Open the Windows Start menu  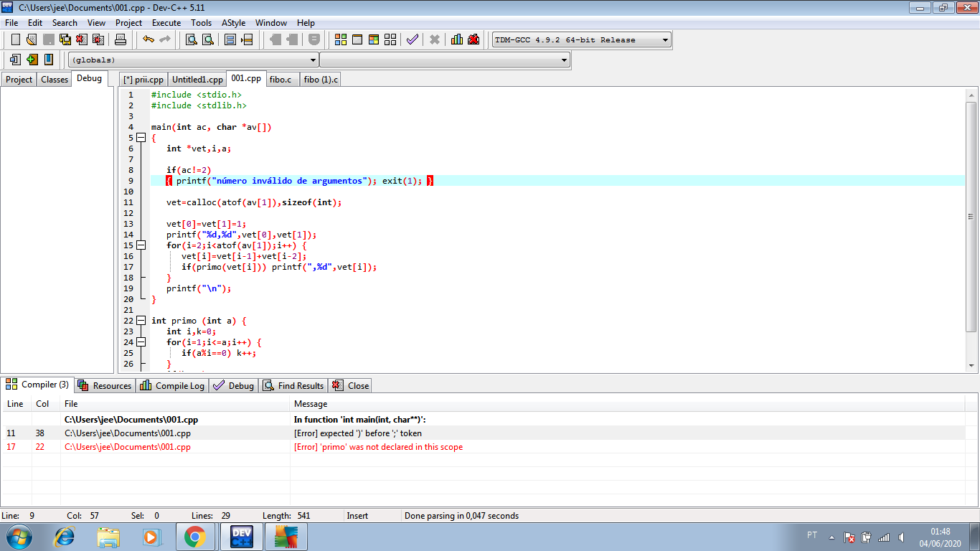point(18,536)
